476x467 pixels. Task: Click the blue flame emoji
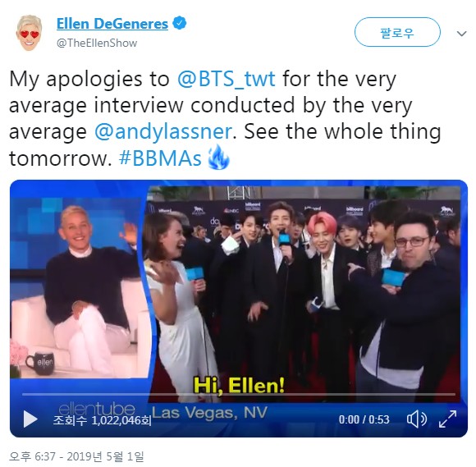[x=218, y=157]
